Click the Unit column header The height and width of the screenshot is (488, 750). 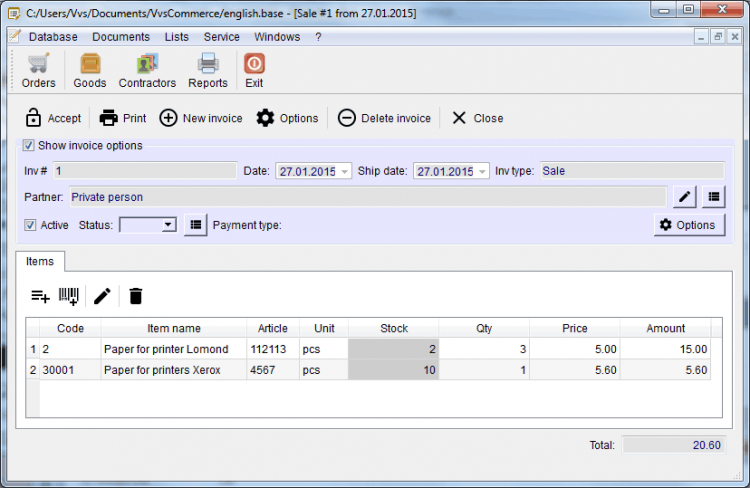click(324, 328)
